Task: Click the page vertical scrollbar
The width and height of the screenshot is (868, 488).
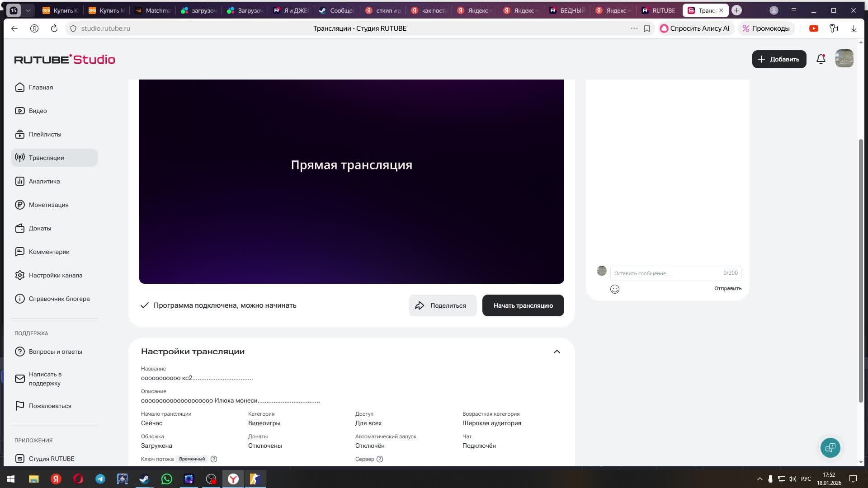Action: pyautogui.click(x=861, y=271)
